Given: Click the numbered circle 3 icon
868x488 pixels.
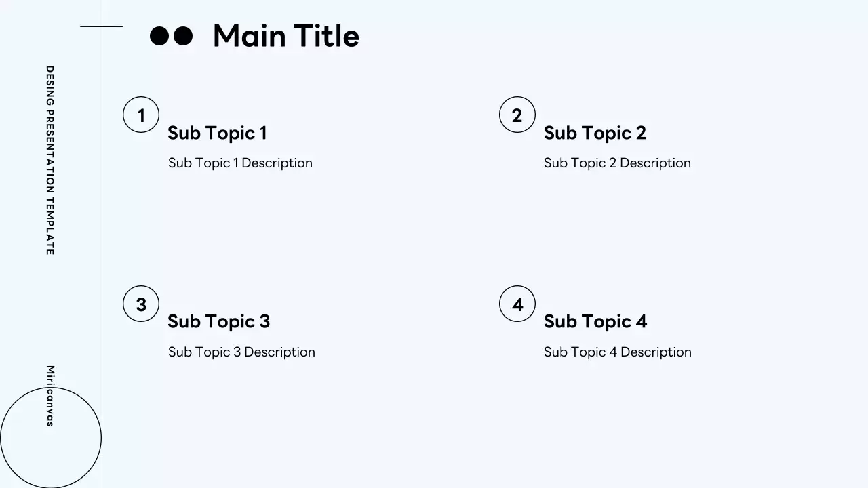Looking at the screenshot, I should [x=141, y=304].
